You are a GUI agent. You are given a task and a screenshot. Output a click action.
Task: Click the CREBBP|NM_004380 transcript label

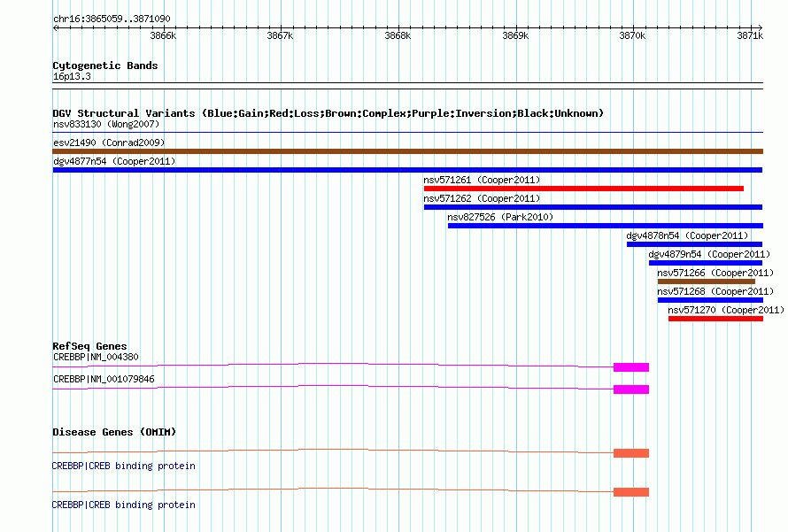coord(96,358)
